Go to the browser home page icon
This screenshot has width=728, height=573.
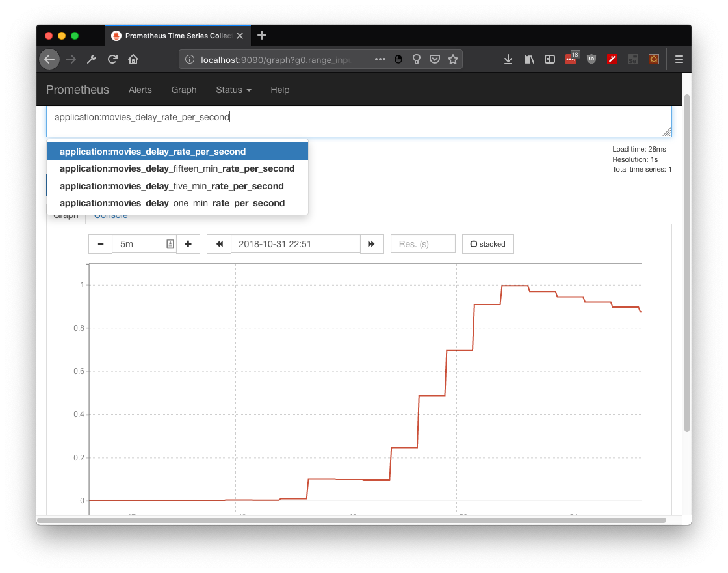133,59
